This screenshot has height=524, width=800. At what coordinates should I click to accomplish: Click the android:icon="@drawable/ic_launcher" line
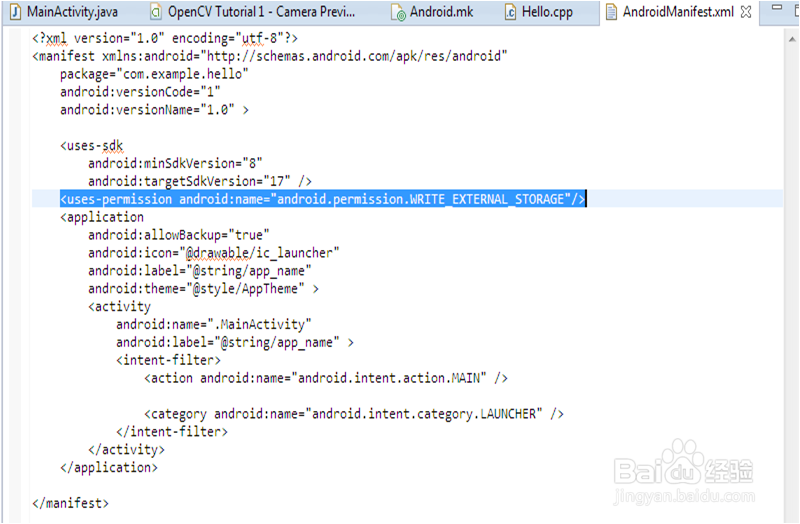[213, 253]
